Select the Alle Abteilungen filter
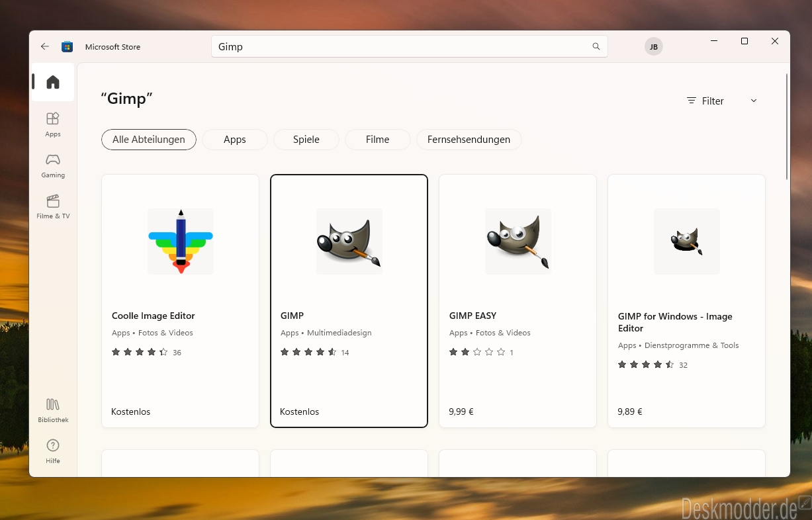The height and width of the screenshot is (520, 812). click(x=149, y=140)
